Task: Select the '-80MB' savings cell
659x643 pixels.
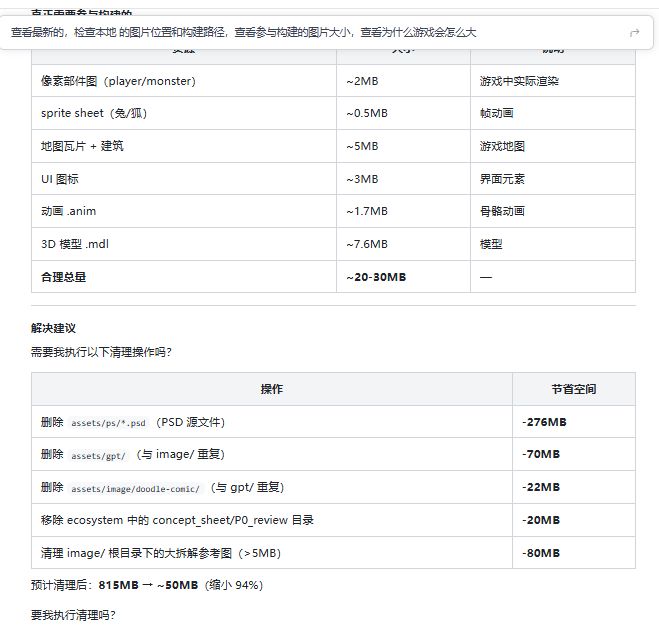Action: pos(574,553)
